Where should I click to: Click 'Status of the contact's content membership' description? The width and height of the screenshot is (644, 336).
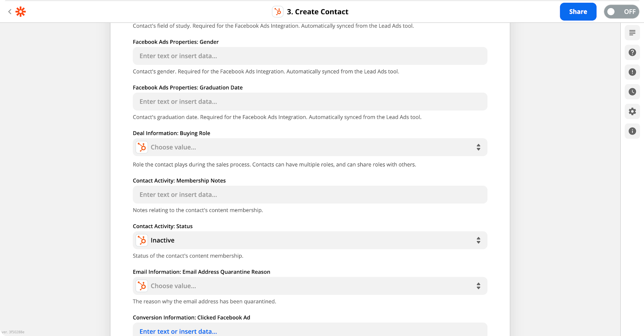[188, 256]
